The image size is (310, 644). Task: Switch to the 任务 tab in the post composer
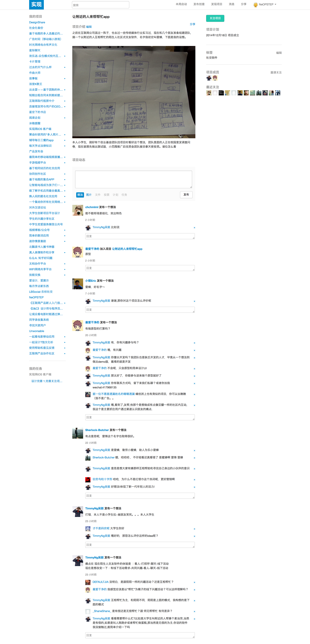(124, 195)
